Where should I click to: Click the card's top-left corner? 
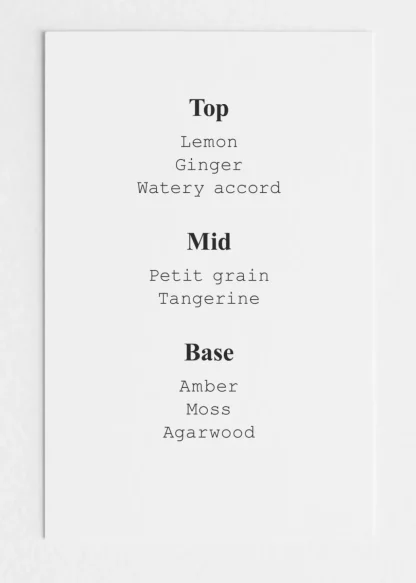point(46,32)
